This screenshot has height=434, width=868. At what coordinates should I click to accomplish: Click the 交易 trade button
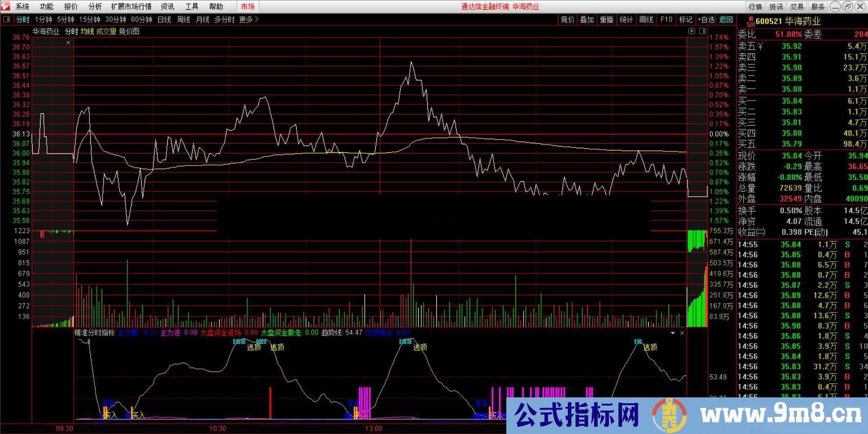click(x=797, y=6)
